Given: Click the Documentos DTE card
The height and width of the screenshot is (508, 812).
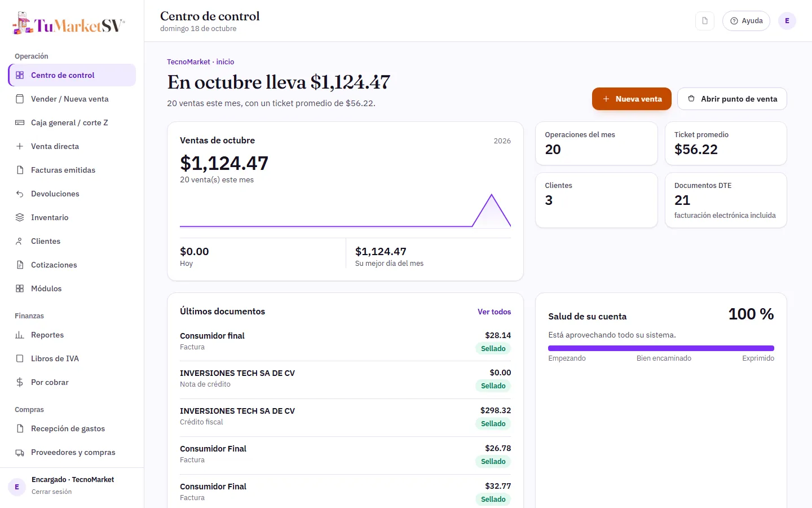Looking at the screenshot, I should pyautogui.click(x=726, y=200).
